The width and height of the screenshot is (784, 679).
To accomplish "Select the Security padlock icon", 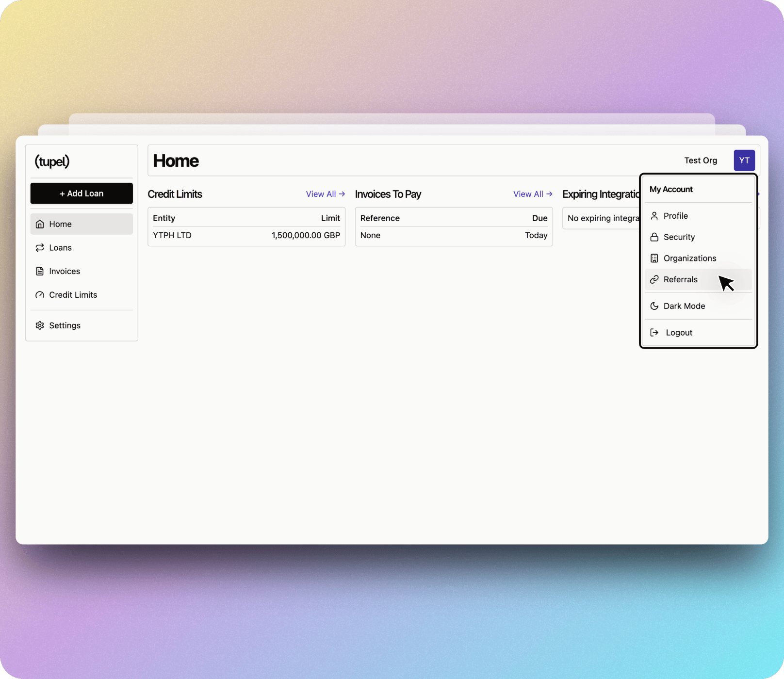I will pyautogui.click(x=654, y=237).
